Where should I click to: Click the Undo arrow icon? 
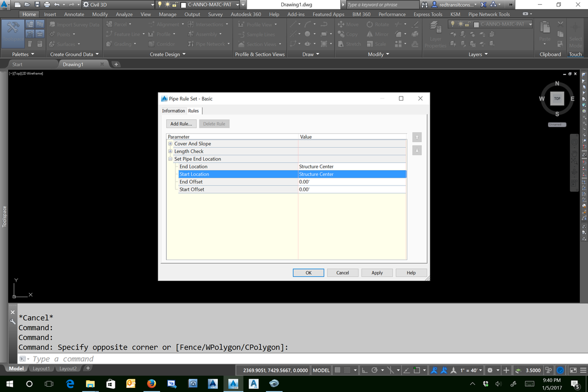tap(57, 5)
